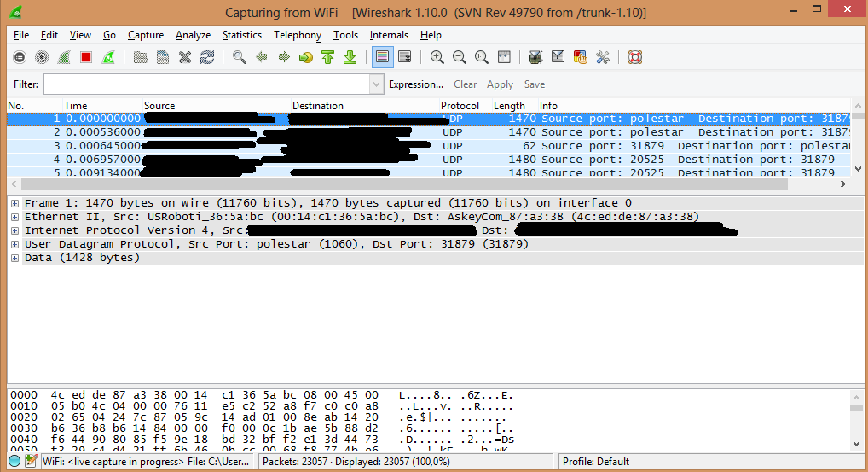
Task: Select packet 4 at time 0.006957000
Action: (429, 160)
